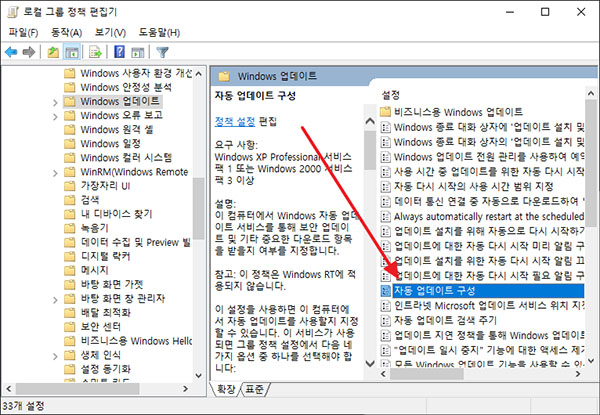Switch to the 표준 tab

click(x=254, y=389)
